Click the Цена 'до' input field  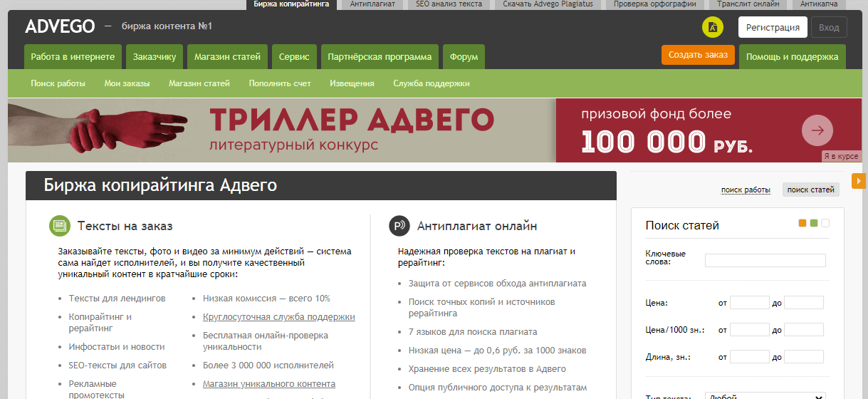click(804, 303)
